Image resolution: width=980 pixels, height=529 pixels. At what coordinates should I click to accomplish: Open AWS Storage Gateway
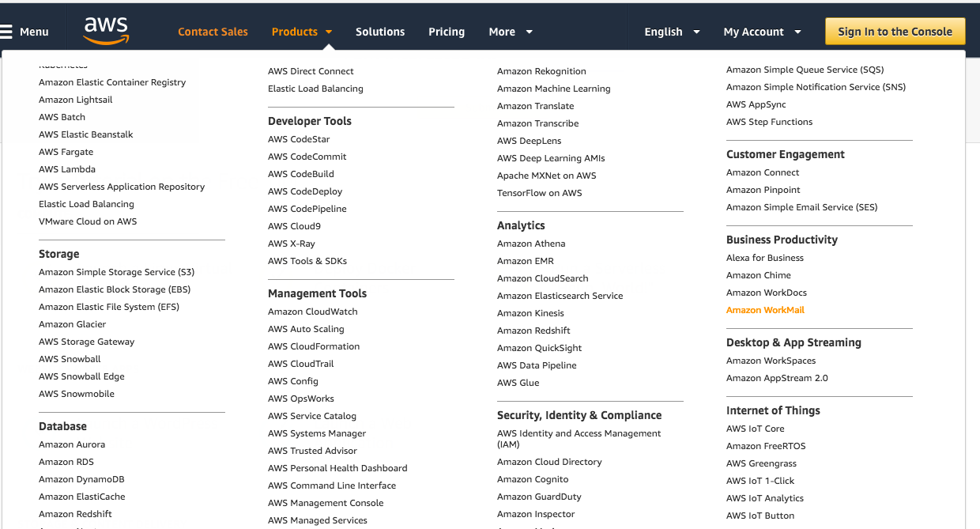click(87, 342)
